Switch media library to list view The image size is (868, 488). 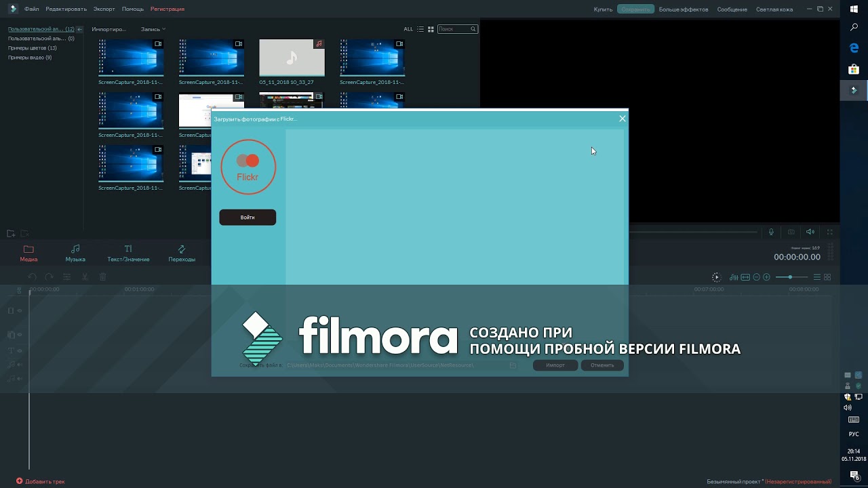[x=420, y=29]
